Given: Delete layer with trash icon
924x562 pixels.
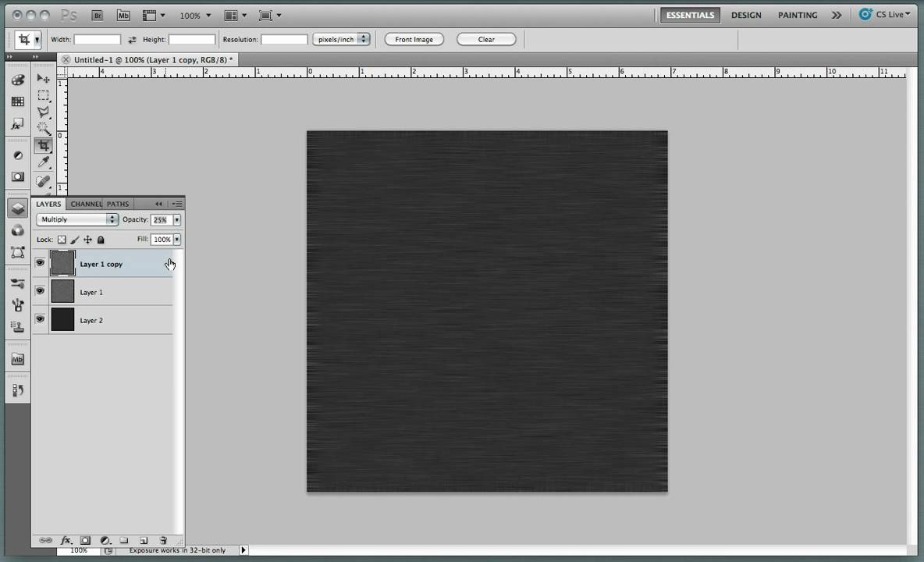Looking at the screenshot, I should tap(163, 540).
